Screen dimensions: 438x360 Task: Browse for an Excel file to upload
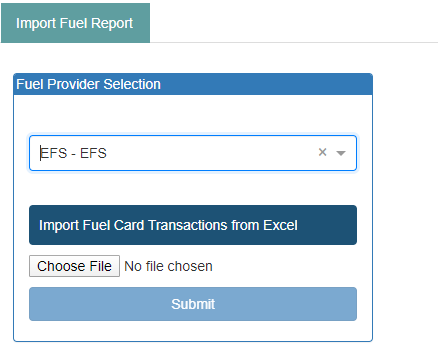pos(74,266)
